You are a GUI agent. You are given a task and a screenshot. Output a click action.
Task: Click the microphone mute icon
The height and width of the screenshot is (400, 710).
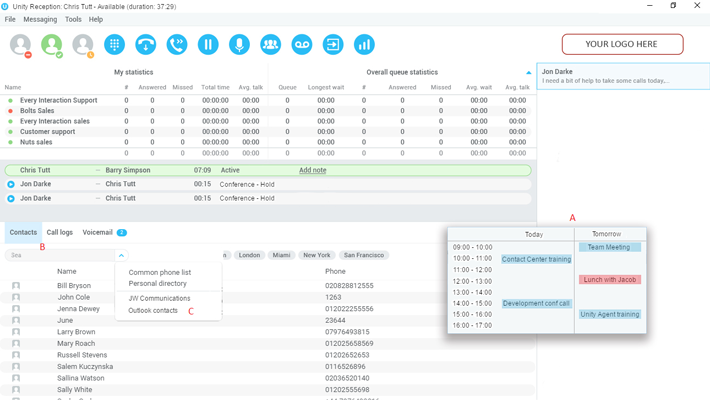[239, 44]
